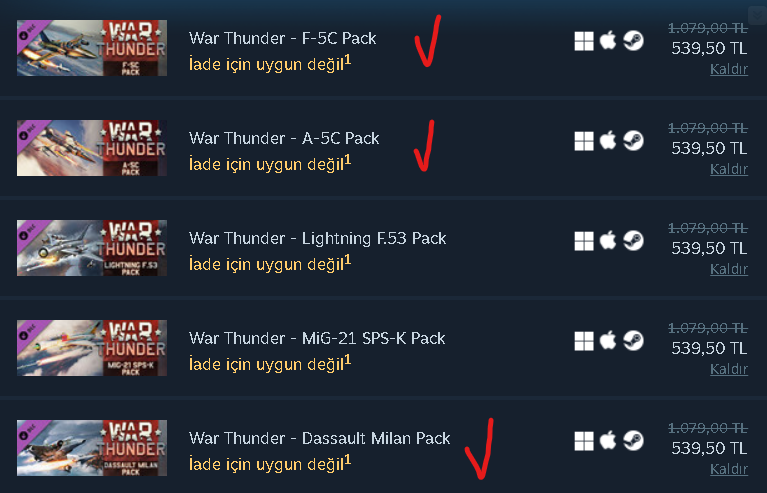Screen dimensions: 767x493
Task: Click Kaldır under Lightning F.53 price
Action: click(729, 269)
